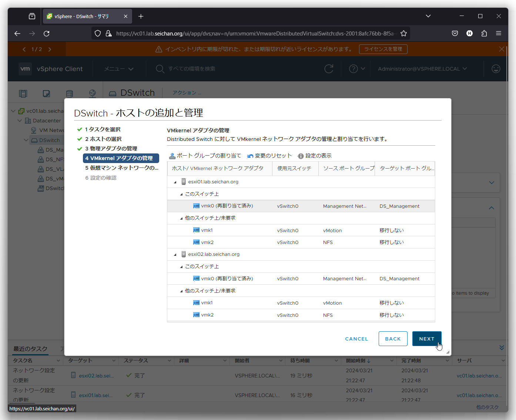The width and height of the screenshot is (516, 420).
Task: Click NFS cell in esxi02 vmk2 row
Action: pyautogui.click(x=328, y=315)
